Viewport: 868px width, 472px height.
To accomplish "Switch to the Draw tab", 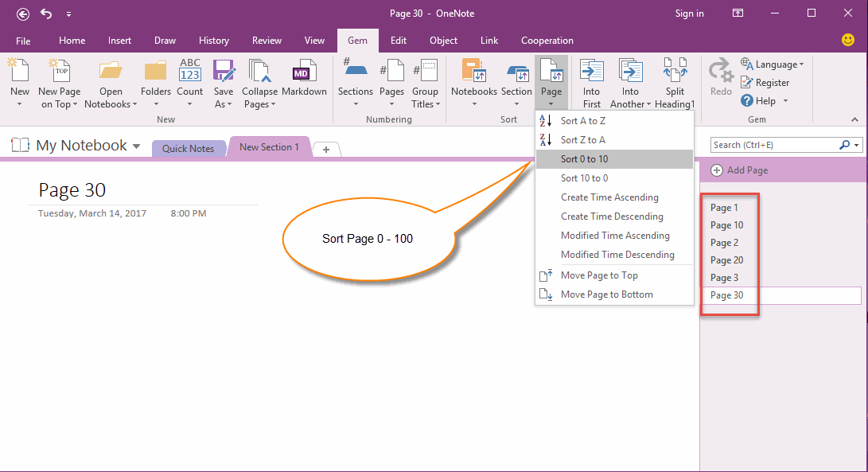I will 165,41.
